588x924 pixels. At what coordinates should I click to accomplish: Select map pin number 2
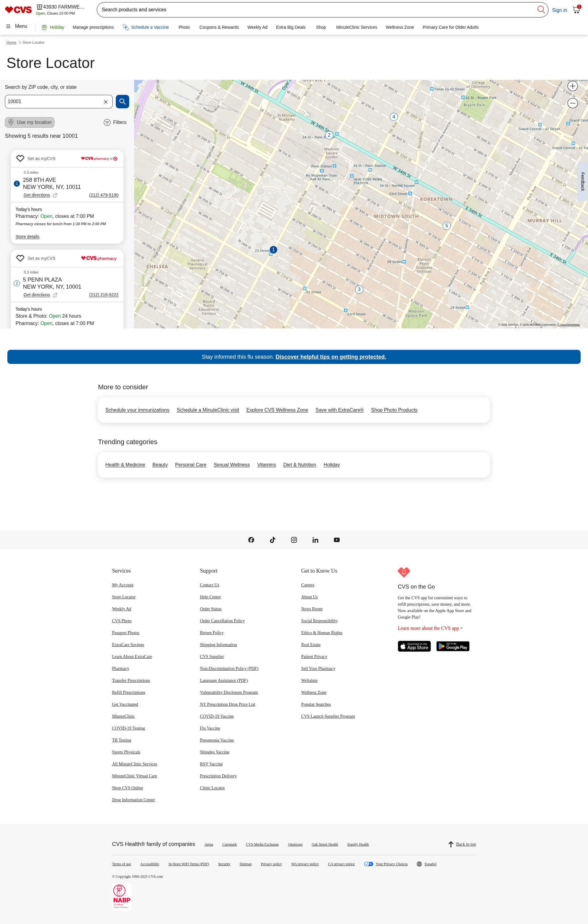point(329,135)
